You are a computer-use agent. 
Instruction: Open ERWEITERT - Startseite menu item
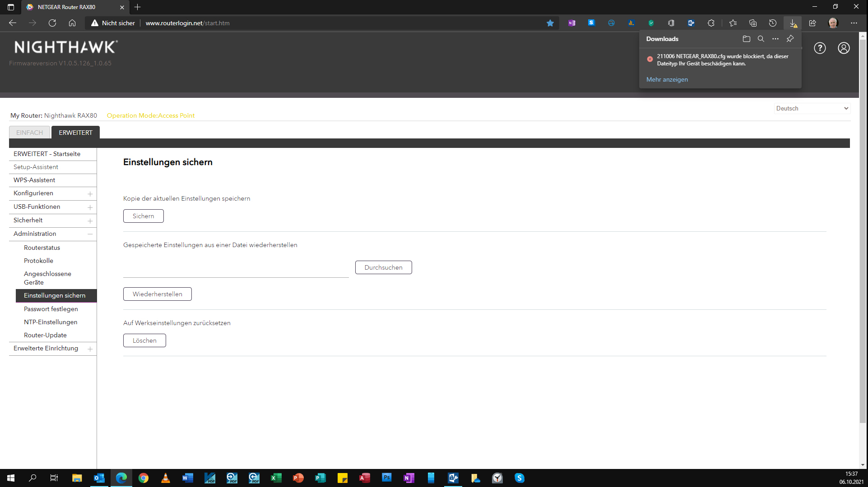[47, 154]
